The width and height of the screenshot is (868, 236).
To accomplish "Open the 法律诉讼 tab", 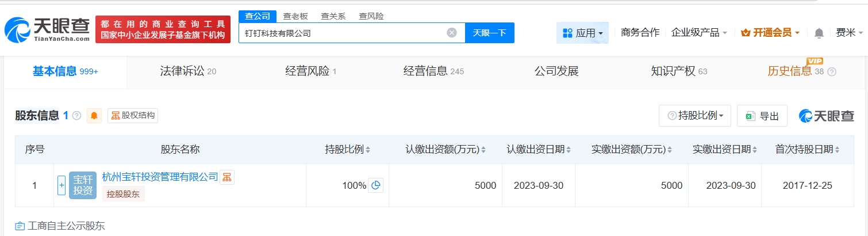I will click(188, 71).
